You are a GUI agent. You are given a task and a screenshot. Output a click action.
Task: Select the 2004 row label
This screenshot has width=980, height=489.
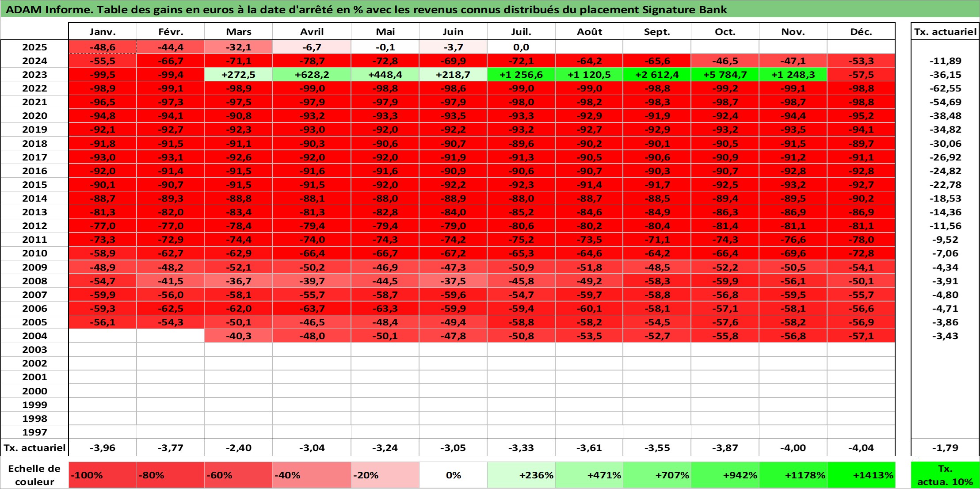pyautogui.click(x=34, y=336)
